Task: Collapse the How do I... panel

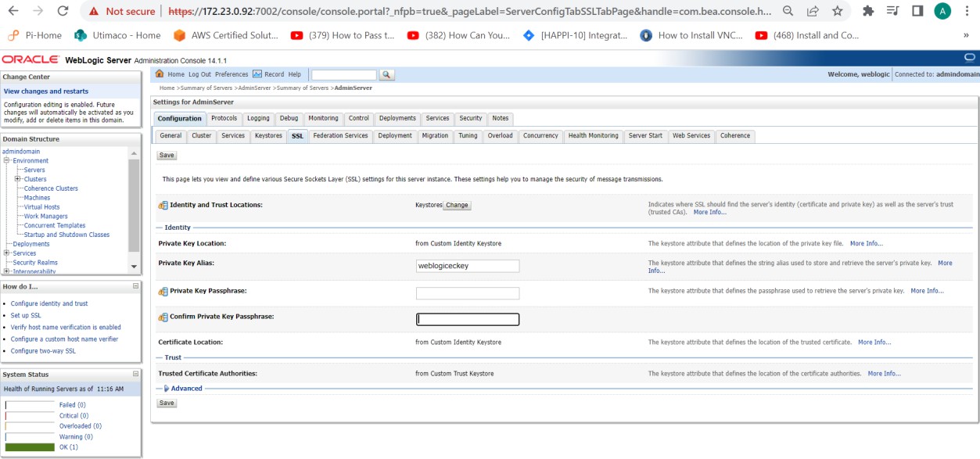Action: [135, 286]
